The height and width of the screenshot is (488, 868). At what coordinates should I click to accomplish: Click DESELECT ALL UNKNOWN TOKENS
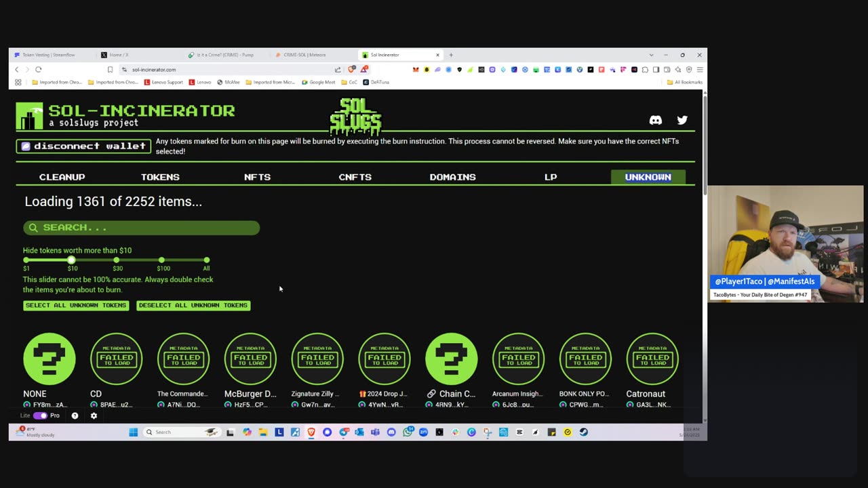(x=193, y=305)
